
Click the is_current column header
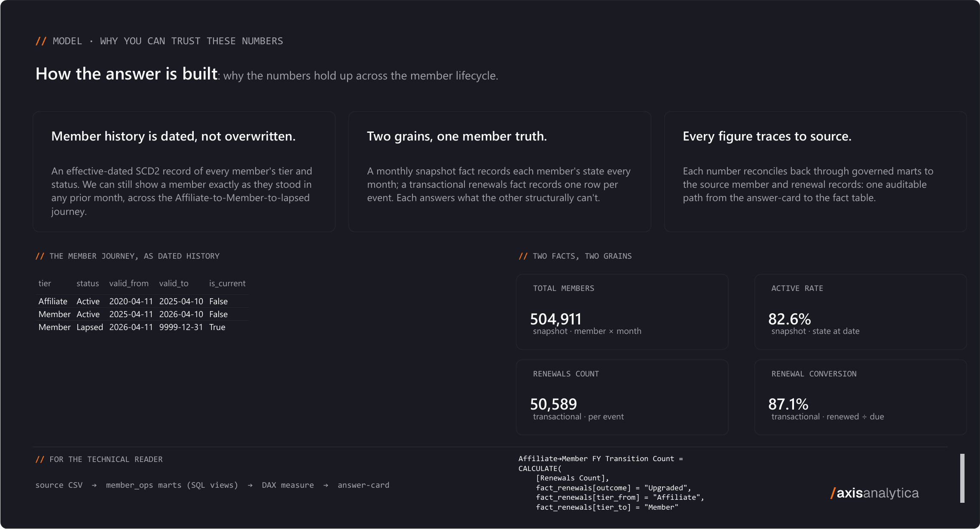(227, 284)
